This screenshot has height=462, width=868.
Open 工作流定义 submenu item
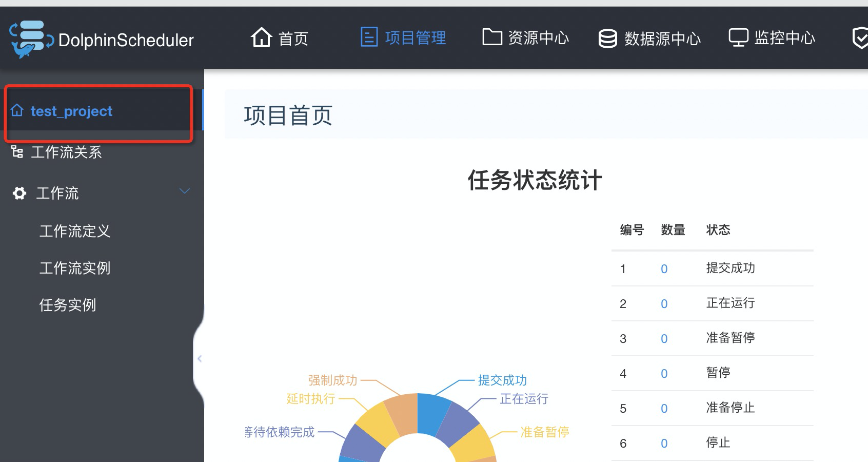[x=75, y=231]
